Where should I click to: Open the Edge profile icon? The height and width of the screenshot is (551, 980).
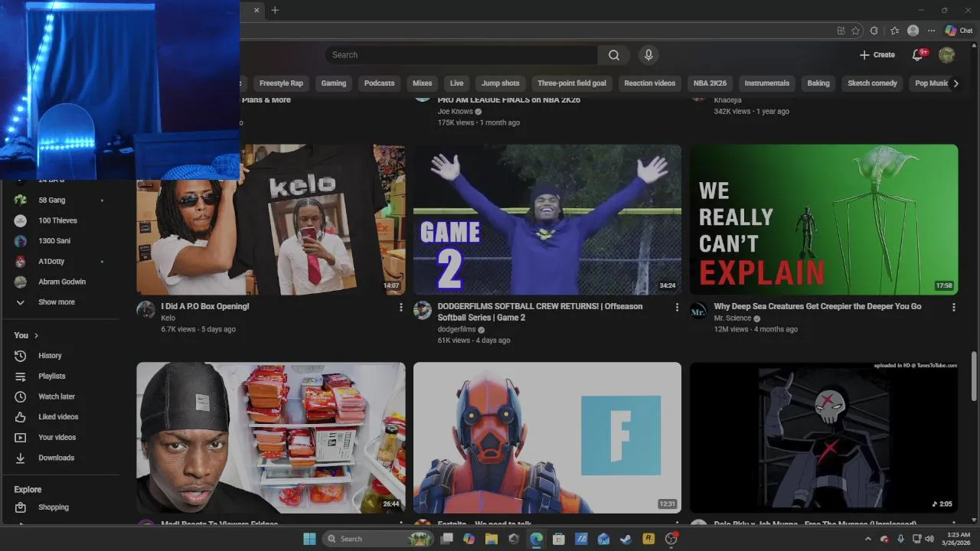(913, 31)
